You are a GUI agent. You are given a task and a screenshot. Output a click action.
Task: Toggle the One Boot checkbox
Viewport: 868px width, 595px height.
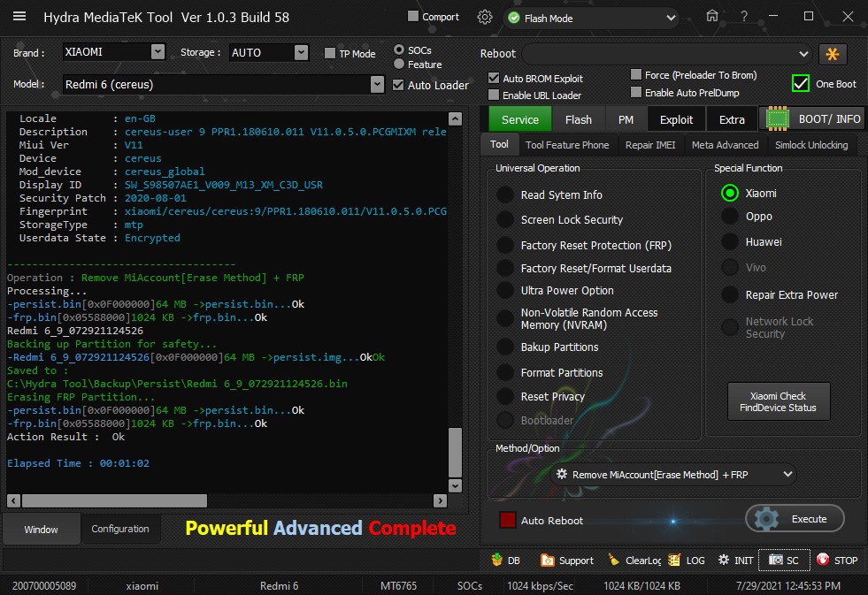[801, 83]
